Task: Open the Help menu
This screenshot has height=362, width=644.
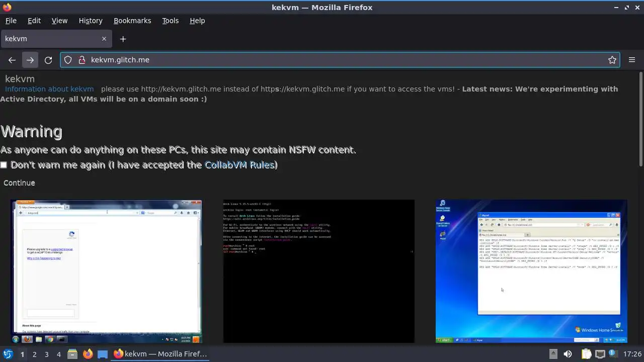Action: click(197, 21)
